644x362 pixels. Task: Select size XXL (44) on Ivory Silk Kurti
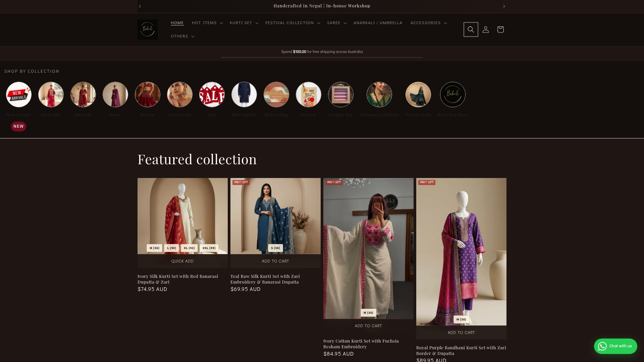(x=209, y=248)
